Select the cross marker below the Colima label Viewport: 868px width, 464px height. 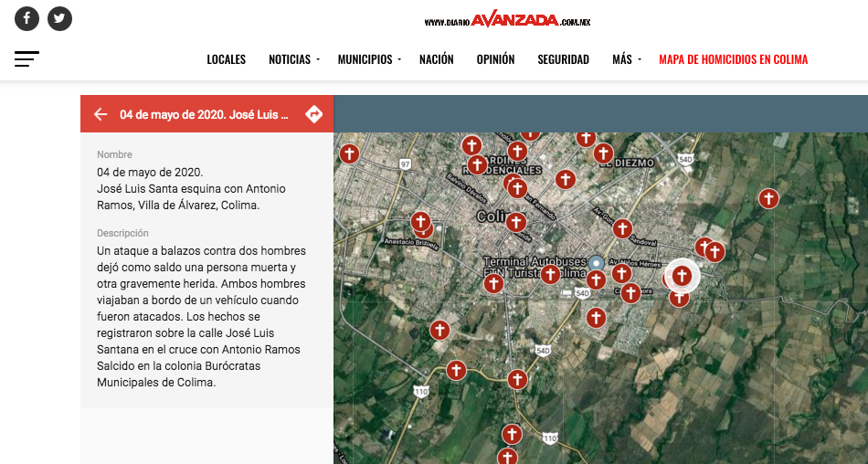516,223
